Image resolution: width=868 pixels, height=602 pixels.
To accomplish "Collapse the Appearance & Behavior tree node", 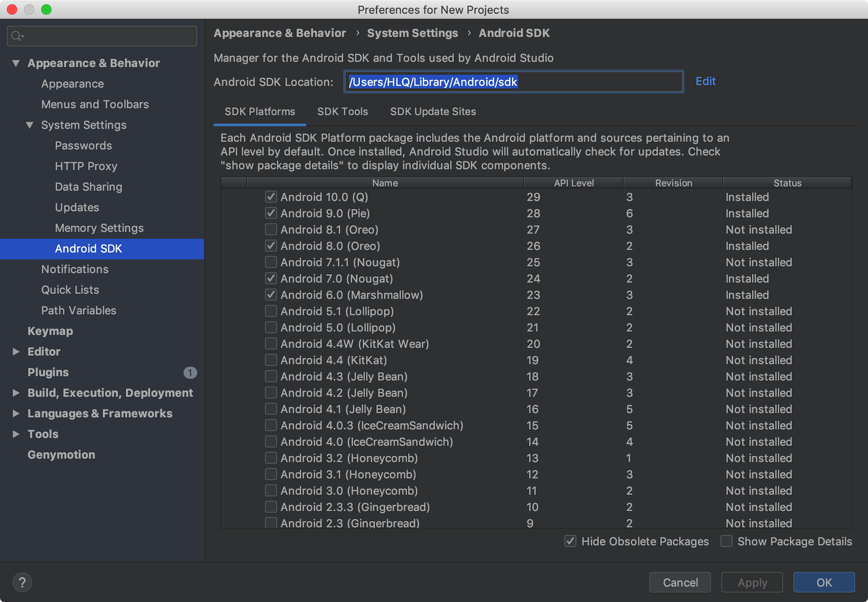I will pos(16,63).
